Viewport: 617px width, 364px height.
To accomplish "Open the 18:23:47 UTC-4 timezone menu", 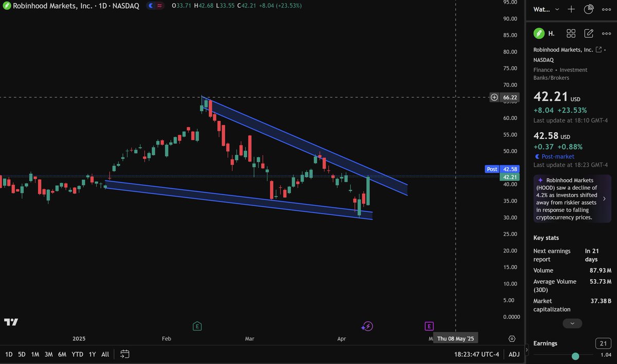I will coord(477,354).
